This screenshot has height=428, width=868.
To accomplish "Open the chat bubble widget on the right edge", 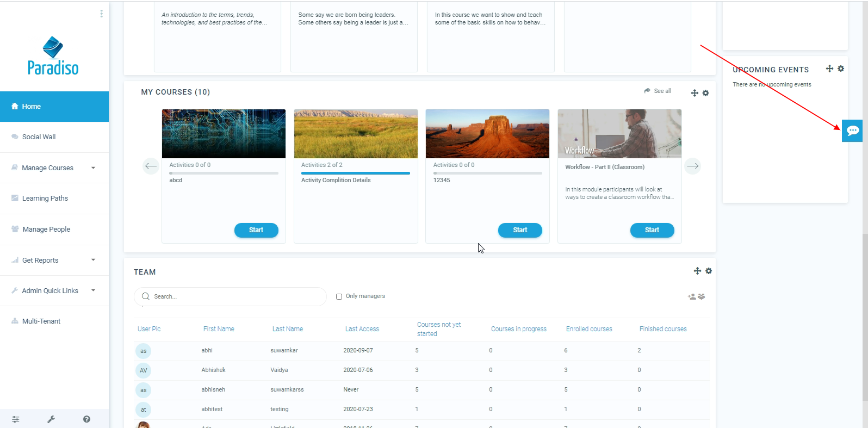I will [x=852, y=131].
